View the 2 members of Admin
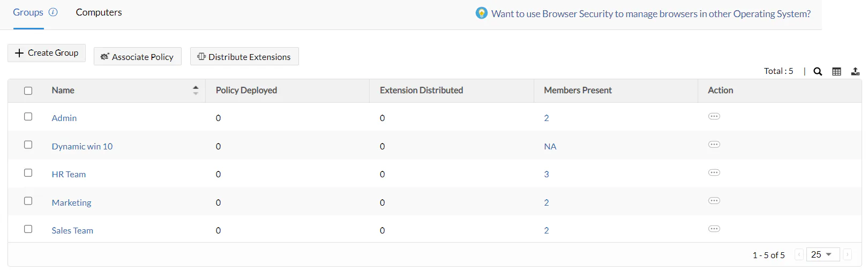The image size is (868, 271). 547,118
